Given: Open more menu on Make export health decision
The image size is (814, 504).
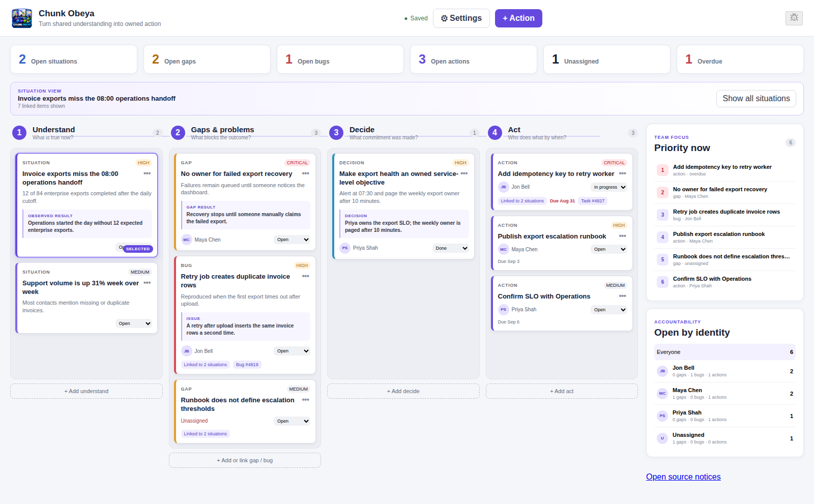Looking at the screenshot, I should pyautogui.click(x=464, y=173).
